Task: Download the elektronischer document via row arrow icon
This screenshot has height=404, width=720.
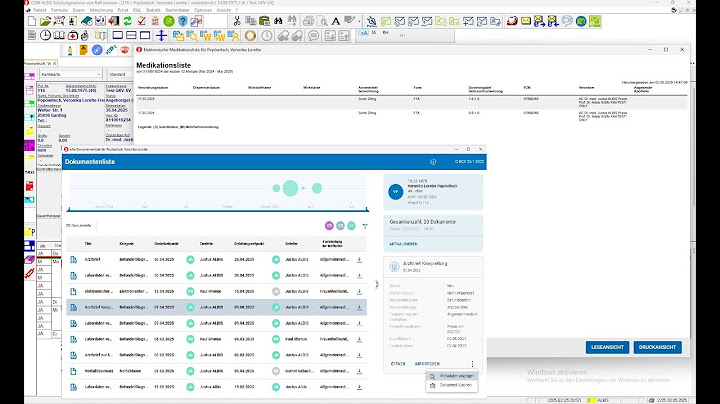Action: point(360,292)
